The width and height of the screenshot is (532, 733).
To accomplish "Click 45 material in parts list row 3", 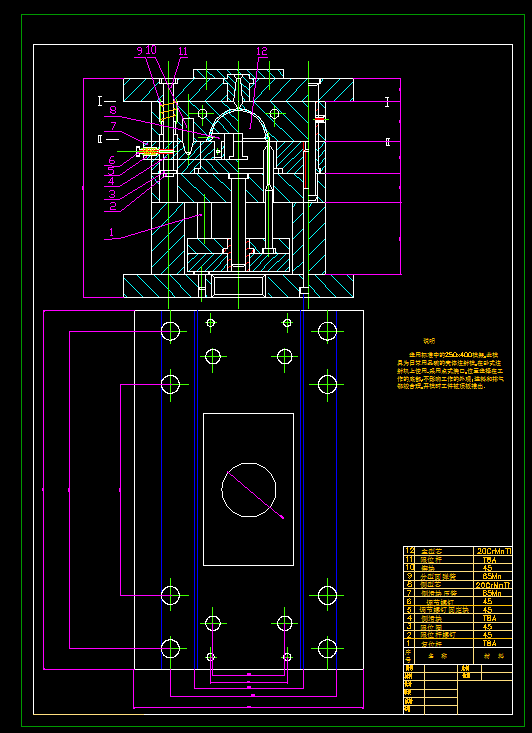I will point(488,626).
